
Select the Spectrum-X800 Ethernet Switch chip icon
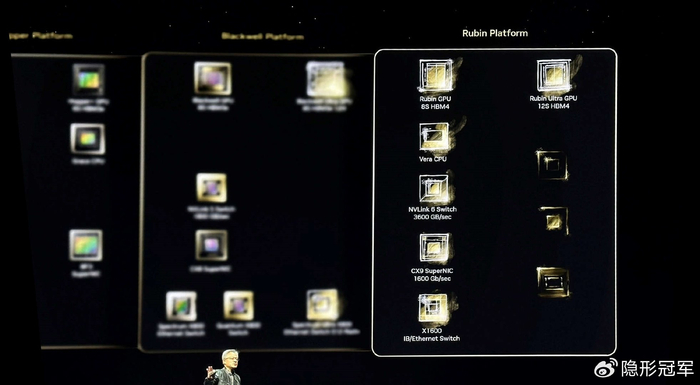181,306
